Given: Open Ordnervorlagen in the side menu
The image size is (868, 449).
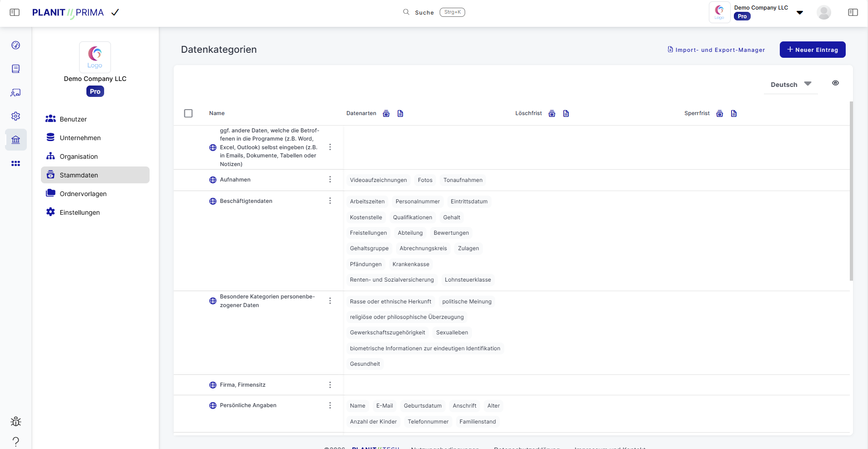Looking at the screenshot, I should [83, 194].
